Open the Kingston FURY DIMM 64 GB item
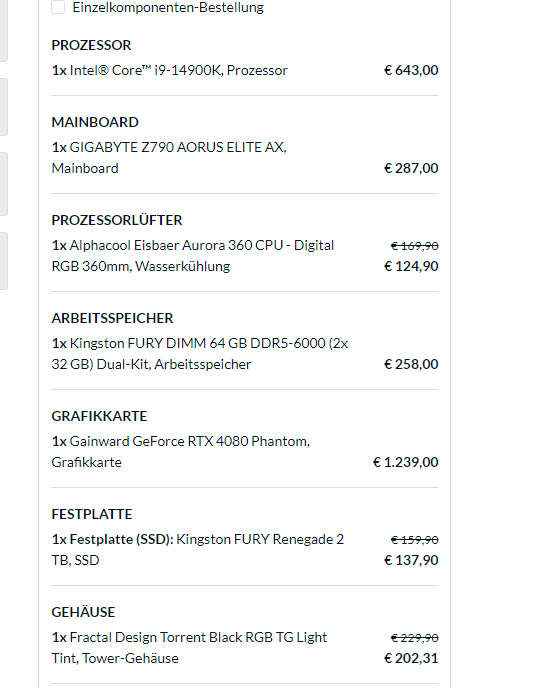The image size is (544, 688). (x=200, y=354)
